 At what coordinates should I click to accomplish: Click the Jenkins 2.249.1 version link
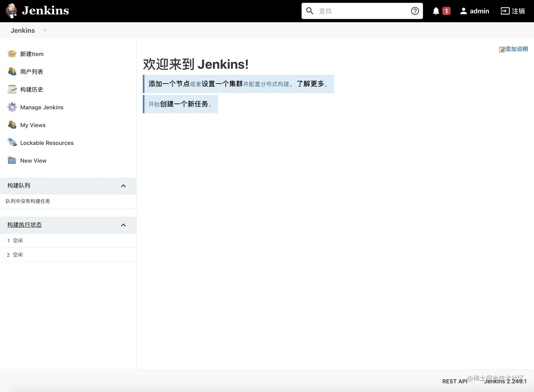(x=505, y=381)
